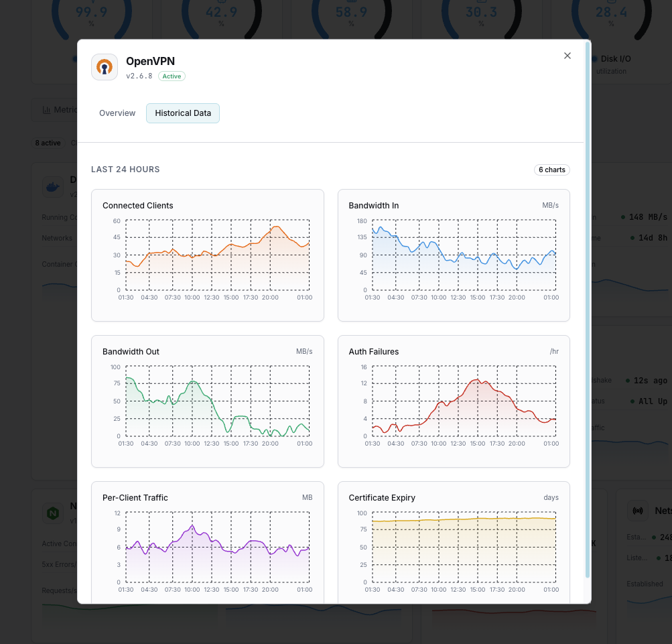This screenshot has height=644, width=672.
Task: Select the Historical Data tab
Action: tap(182, 113)
